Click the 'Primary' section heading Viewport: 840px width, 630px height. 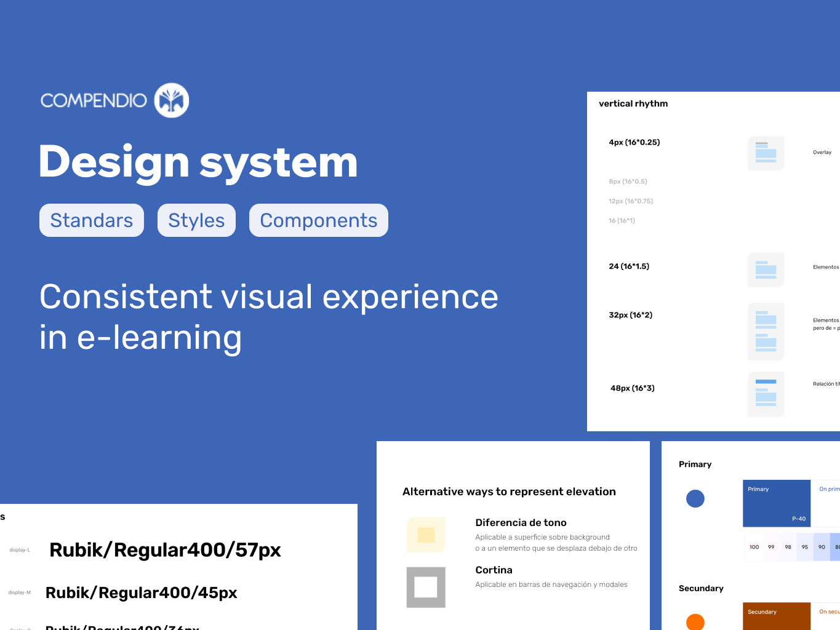point(695,464)
